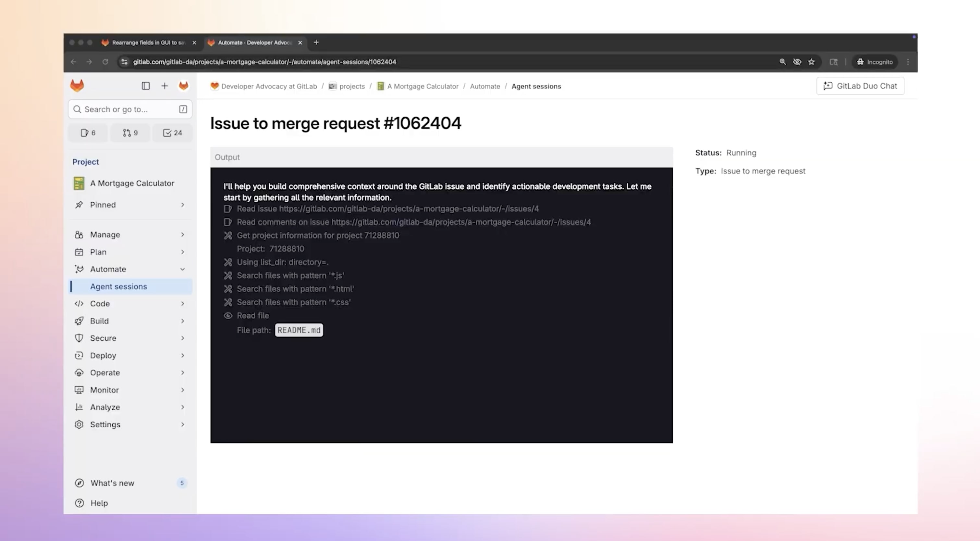
Task: Open the user avatar menu
Action: tap(183, 86)
